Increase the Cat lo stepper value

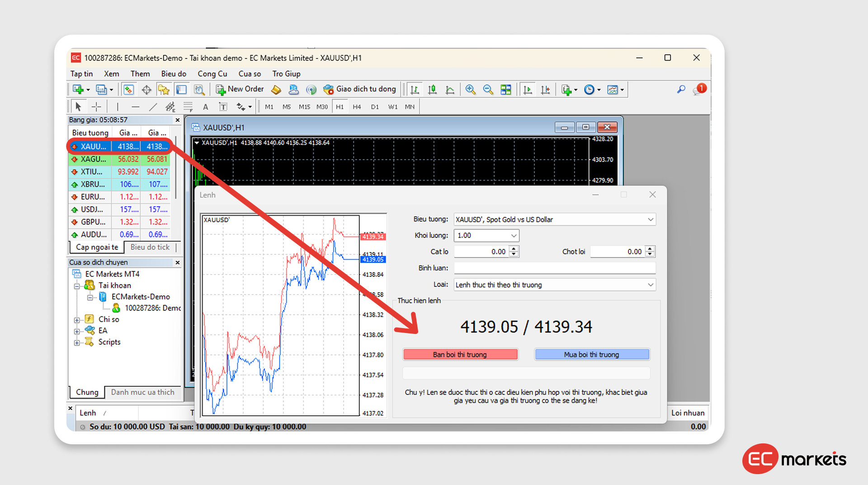coord(514,249)
